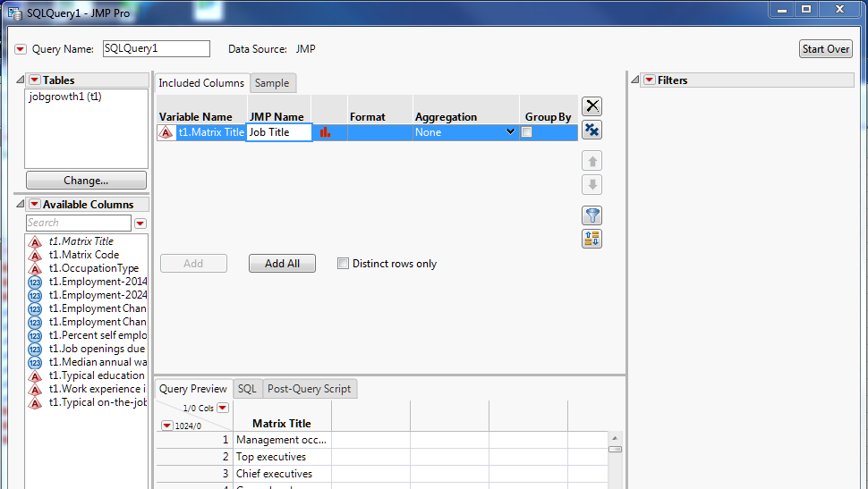Select t1.Median annual wage column
This screenshot has width=868, height=489.
coord(98,362)
